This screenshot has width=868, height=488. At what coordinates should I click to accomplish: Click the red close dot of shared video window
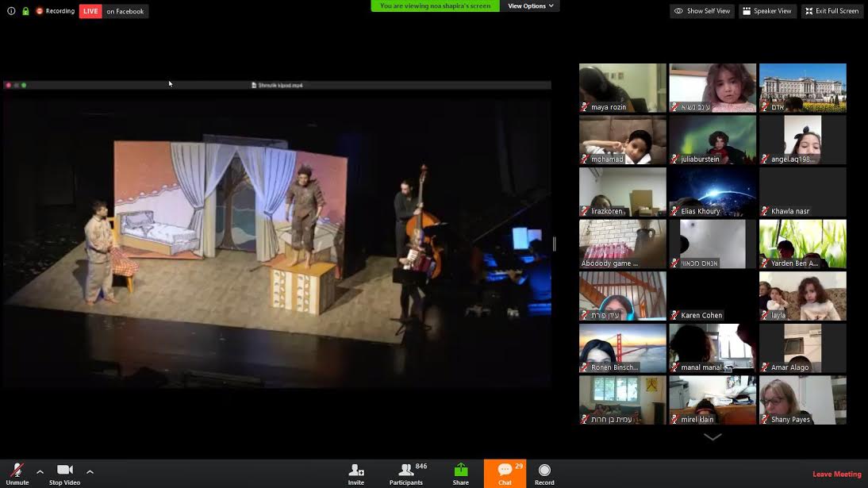click(8, 86)
